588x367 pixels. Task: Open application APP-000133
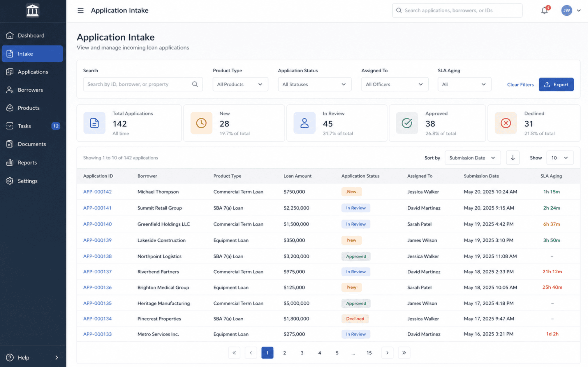[x=97, y=334]
